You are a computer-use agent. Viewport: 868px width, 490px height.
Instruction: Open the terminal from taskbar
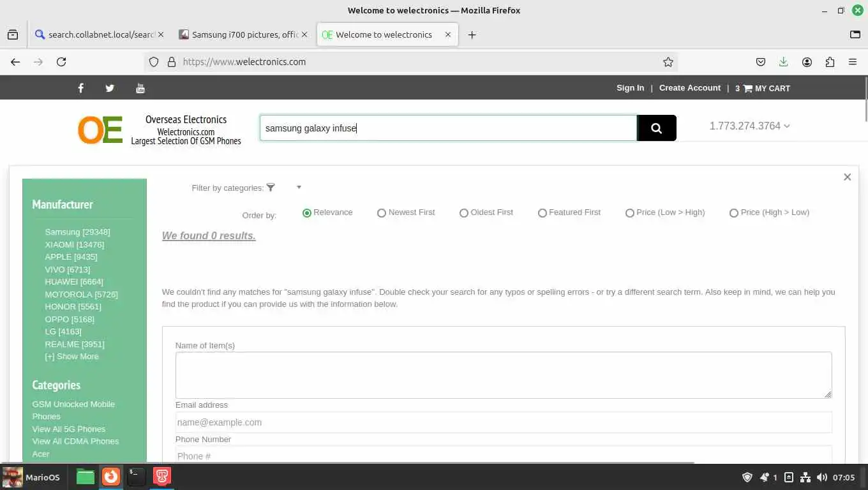click(x=136, y=477)
